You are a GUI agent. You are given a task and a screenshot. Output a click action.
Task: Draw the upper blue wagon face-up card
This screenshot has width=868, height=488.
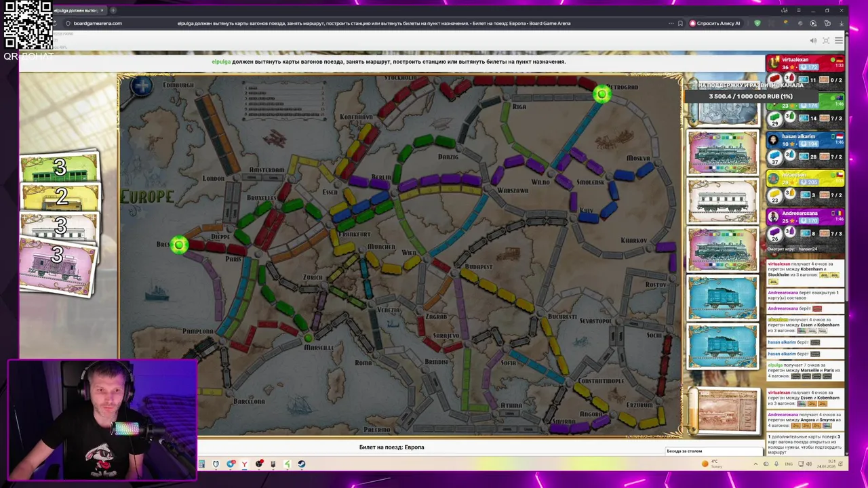click(723, 298)
